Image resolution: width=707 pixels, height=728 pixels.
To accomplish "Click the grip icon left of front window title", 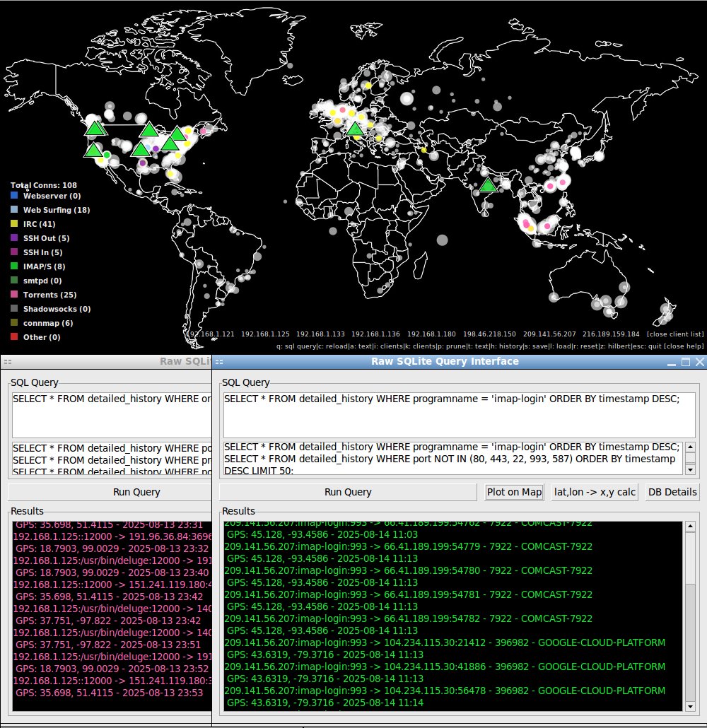I will click(219, 362).
